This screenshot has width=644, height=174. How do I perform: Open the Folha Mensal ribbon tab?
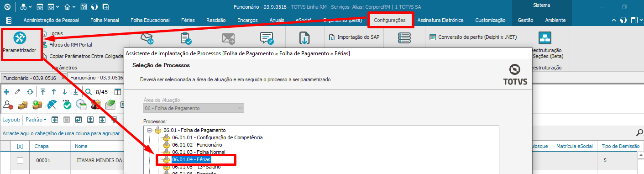pyautogui.click(x=105, y=20)
